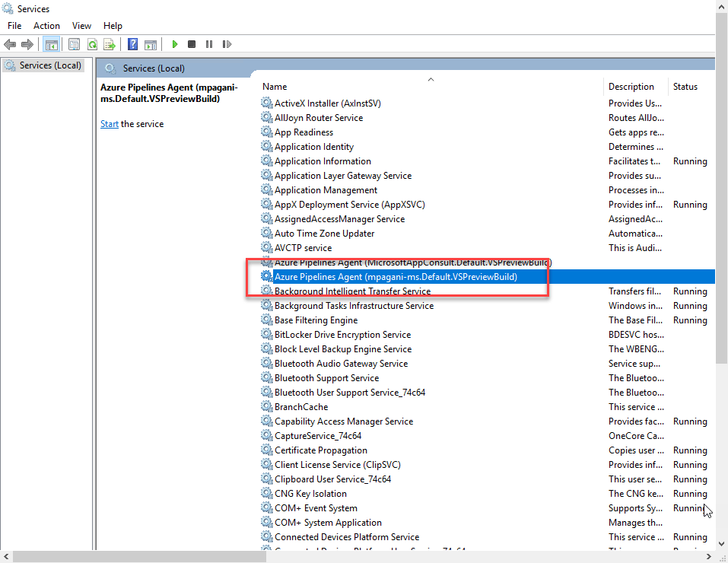Click the Export List toolbar icon
Image resolution: width=728 pixels, height=563 pixels.
(110, 44)
